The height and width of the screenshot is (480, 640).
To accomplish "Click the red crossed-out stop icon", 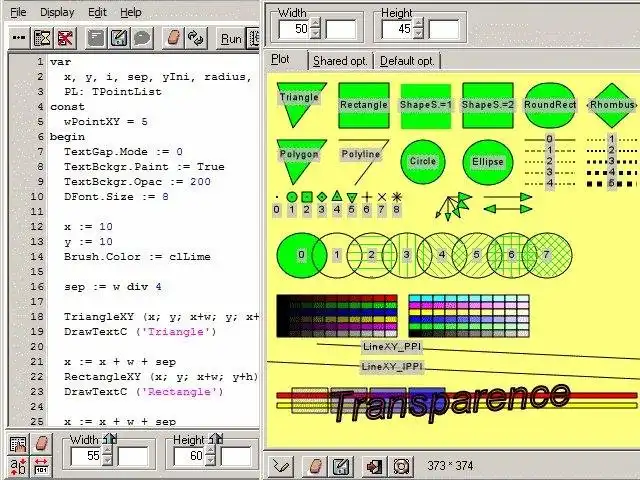I will click(65, 38).
